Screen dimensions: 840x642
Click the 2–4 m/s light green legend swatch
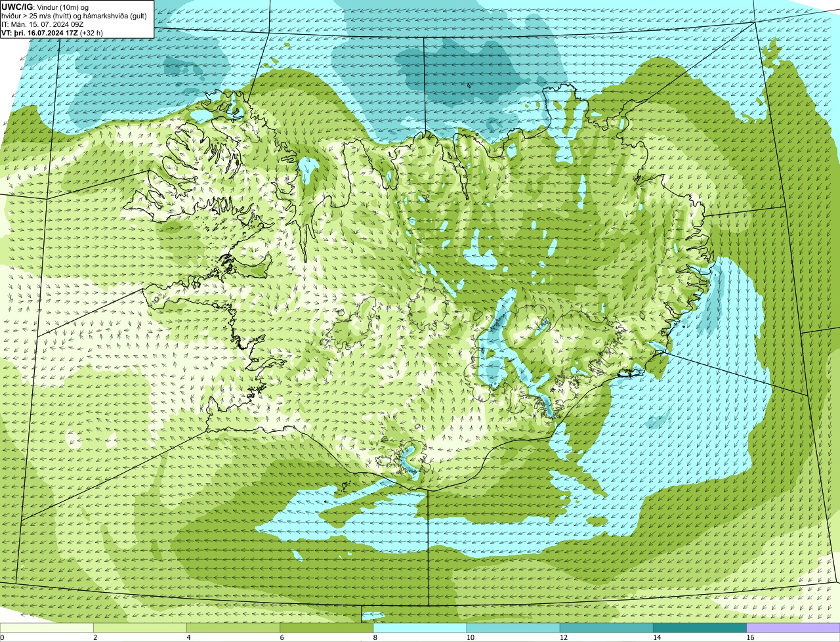(x=140, y=628)
